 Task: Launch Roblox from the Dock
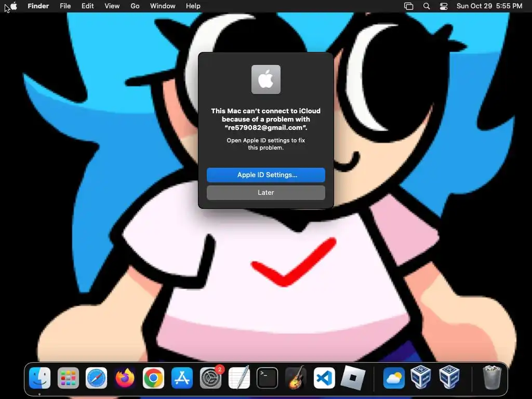[353, 378]
